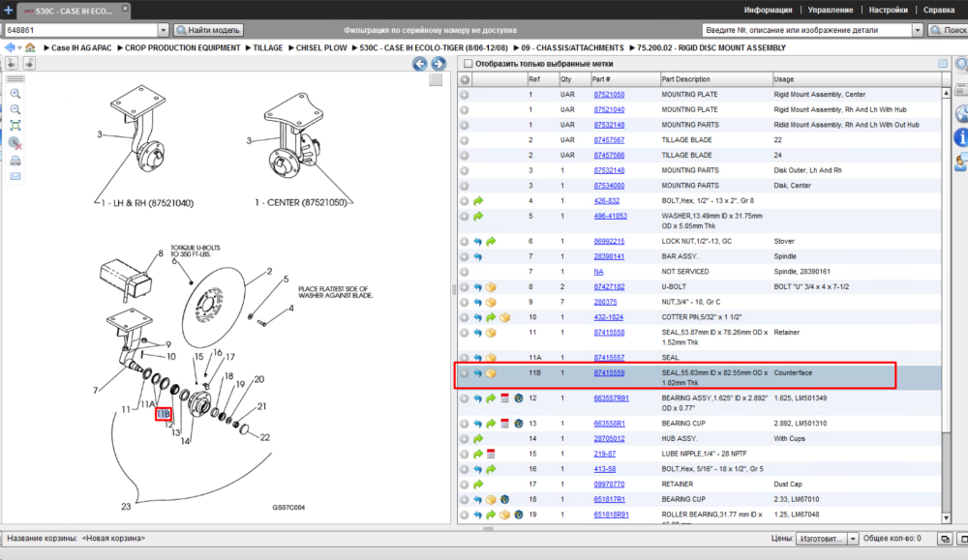Close the 530C tab
This screenshot has width=968, height=560.
point(125,8)
